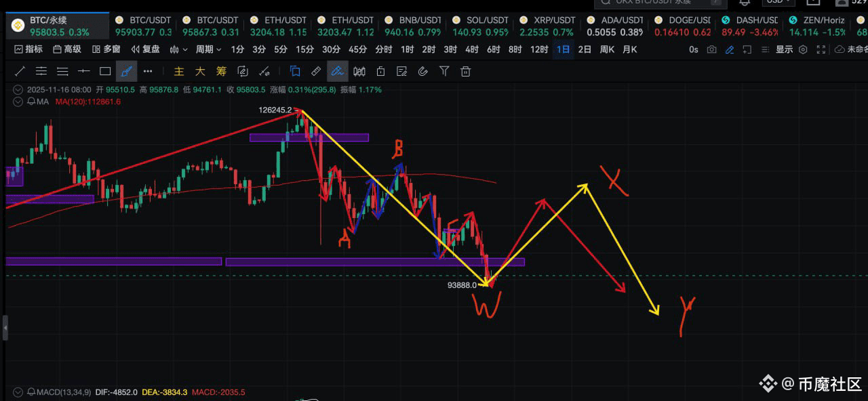The width and height of the screenshot is (868, 401).
Task: Click the list lines icon beside 显示
Action: (766, 49)
